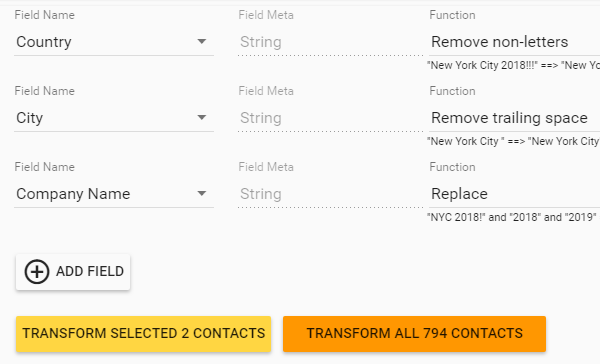Click the Function label above Replace

452,167
